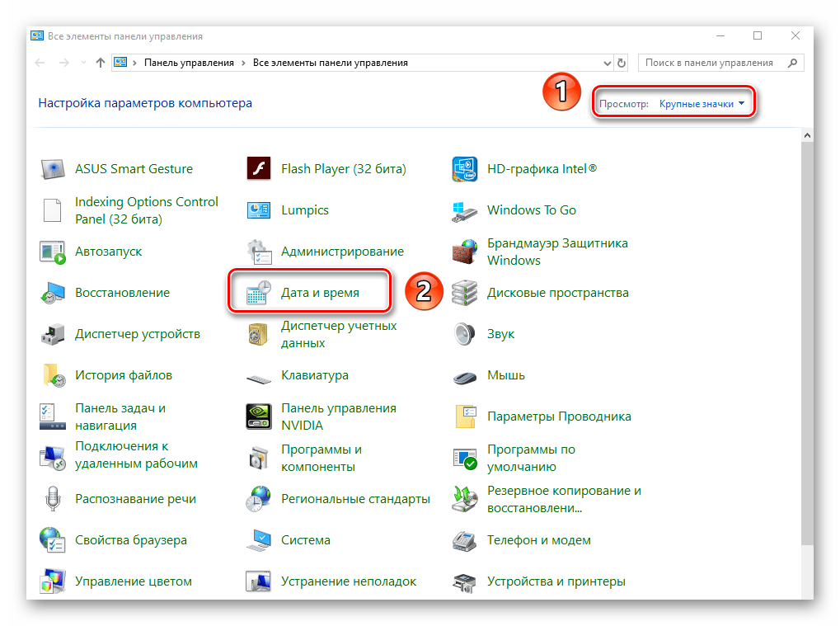
Task: Open the Распознавание речи microphone icon
Action: [x=53, y=499]
